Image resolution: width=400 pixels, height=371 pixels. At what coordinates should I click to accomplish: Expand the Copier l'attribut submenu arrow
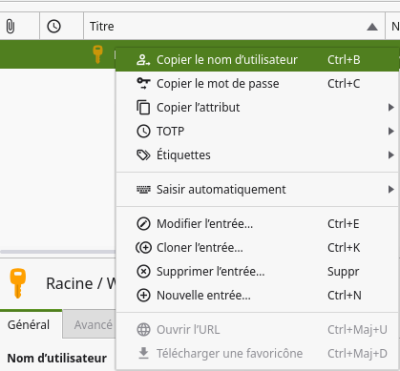tap(391, 107)
